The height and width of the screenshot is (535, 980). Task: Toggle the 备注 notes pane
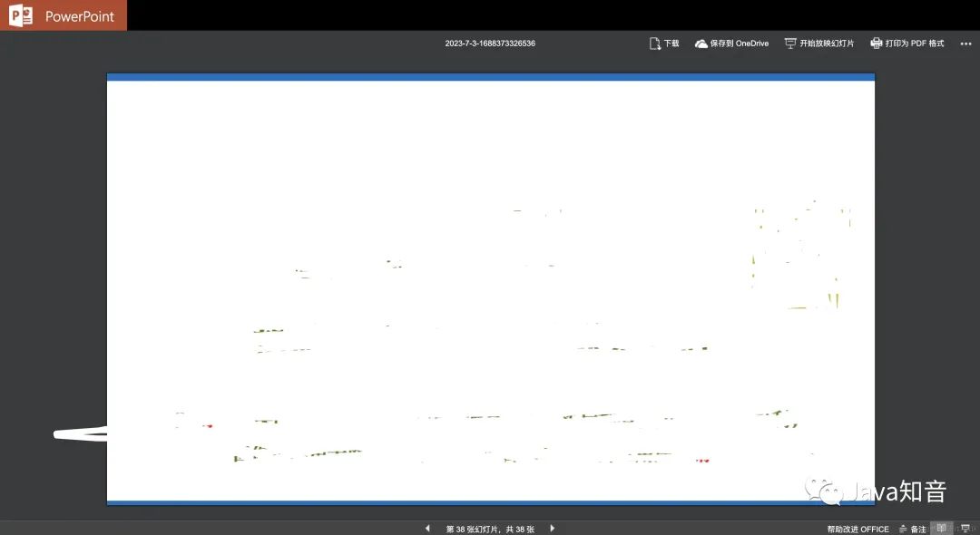913,529
